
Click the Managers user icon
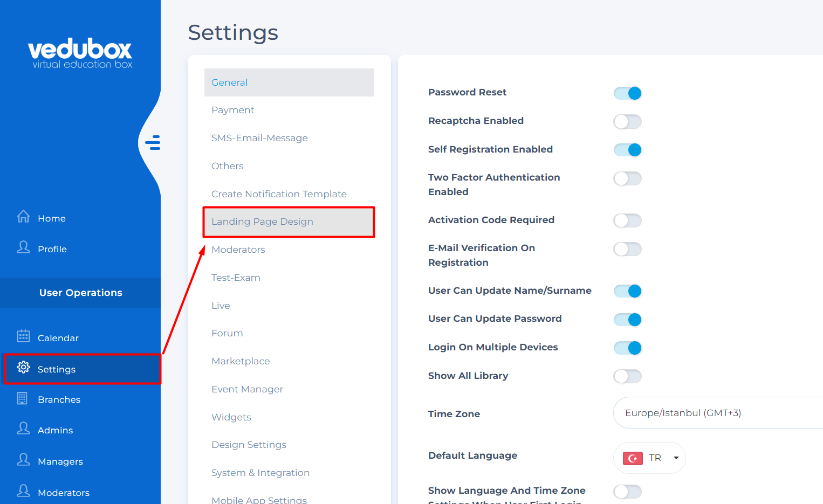23,460
